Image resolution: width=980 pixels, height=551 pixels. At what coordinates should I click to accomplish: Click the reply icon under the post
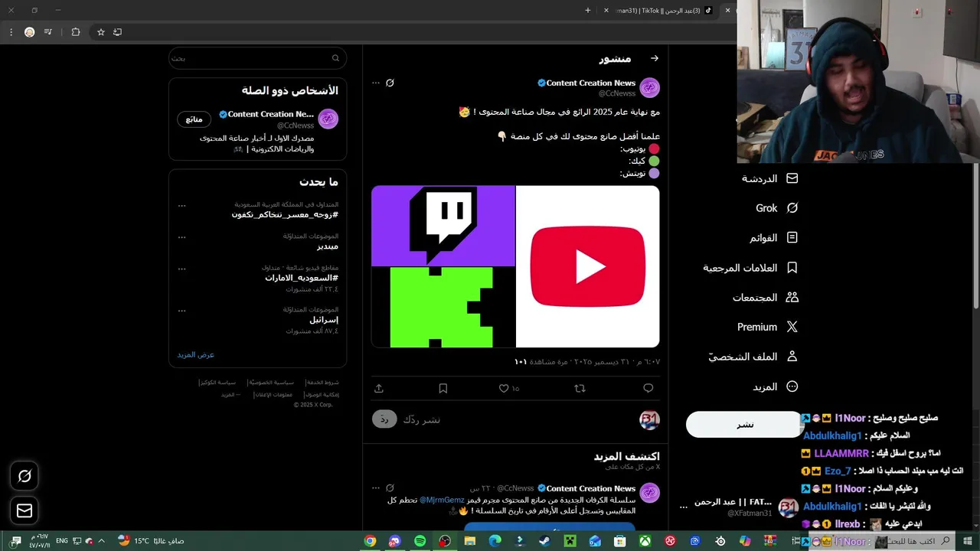click(x=648, y=389)
